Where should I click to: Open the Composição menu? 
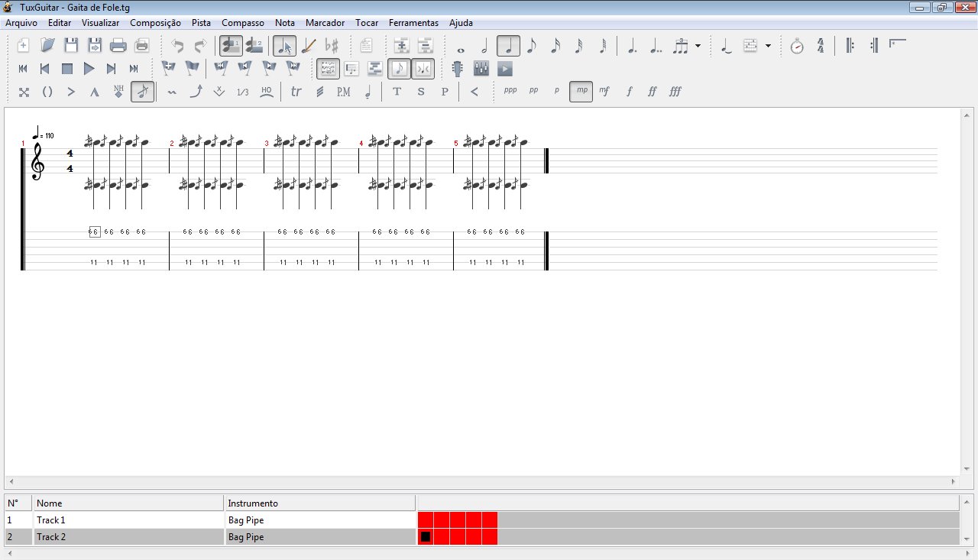point(155,23)
